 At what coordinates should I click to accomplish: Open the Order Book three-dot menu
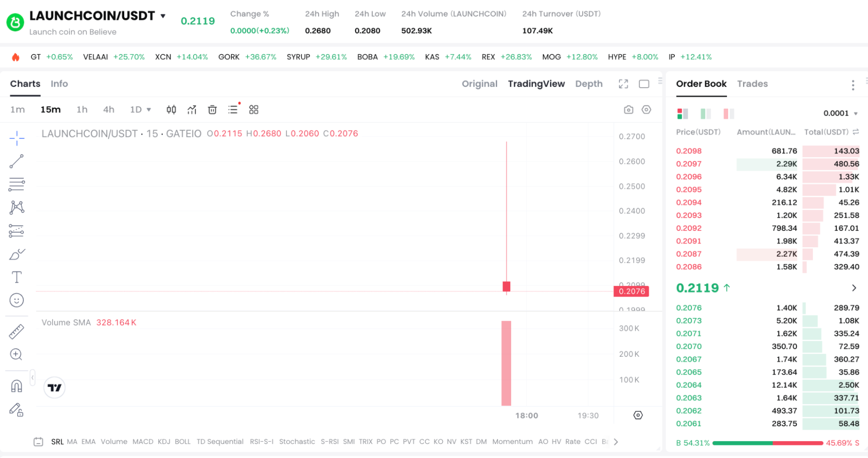[x=853, y=85]
